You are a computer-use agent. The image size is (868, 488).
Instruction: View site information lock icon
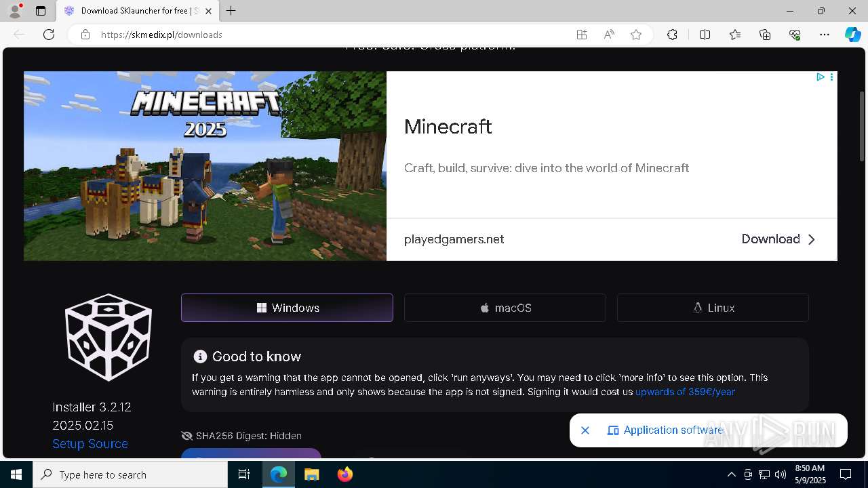(85, 35)
